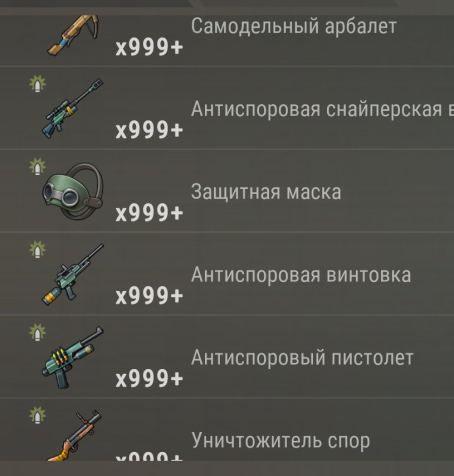Click the x999+ count beside protective mask

pyautogui.click(x=149, y=213)
